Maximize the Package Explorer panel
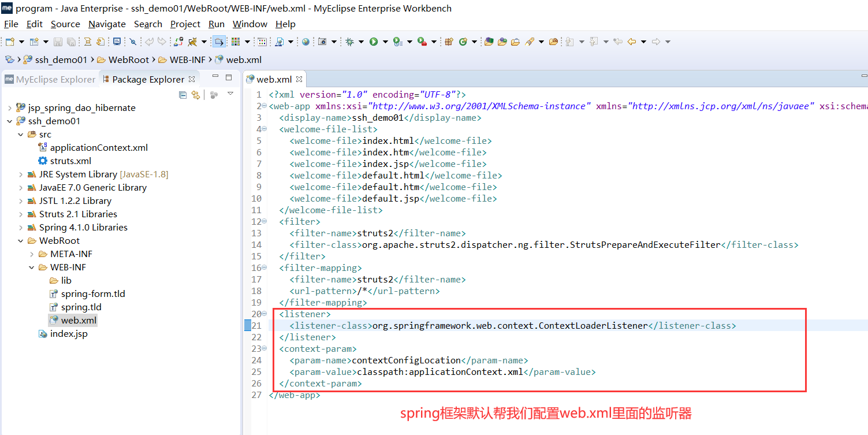This screenshot has width=868, height=435. coord(229,76)
